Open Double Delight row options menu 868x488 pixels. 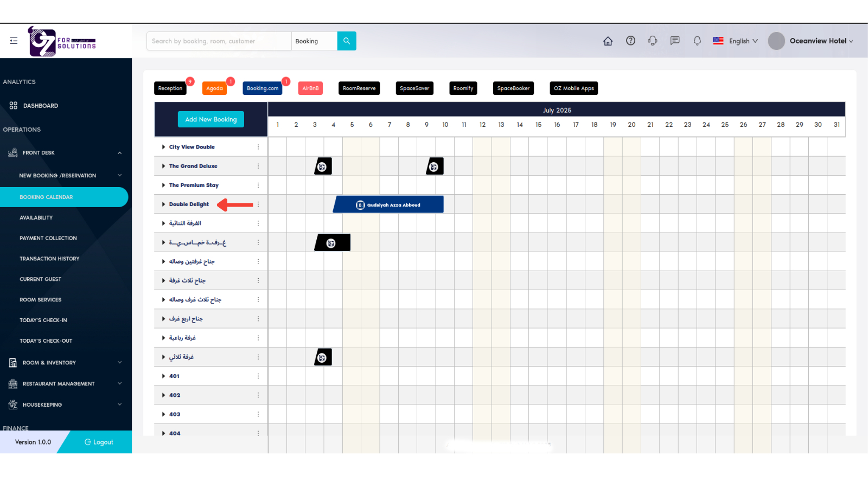click(x=258, y=204)
